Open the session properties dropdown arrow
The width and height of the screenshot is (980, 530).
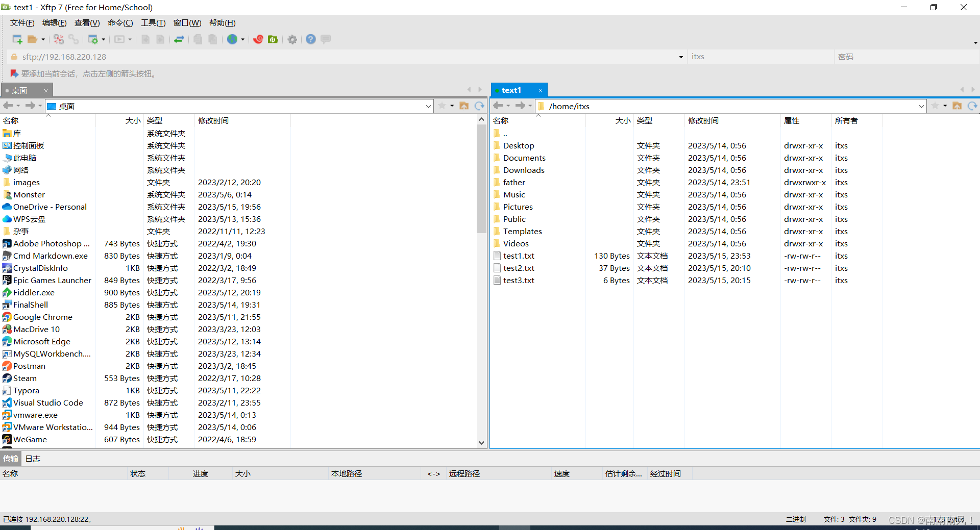pyautogui.click(x=104, y=39)
